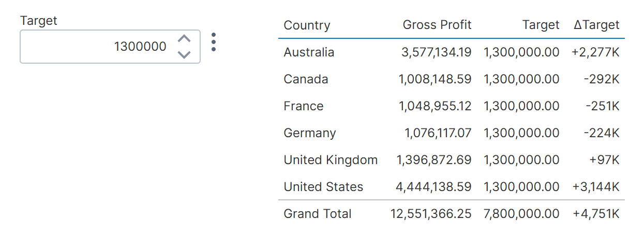Click the Target column header in table
This screenshot has height=248, width=644.
[x=541, y=25]
